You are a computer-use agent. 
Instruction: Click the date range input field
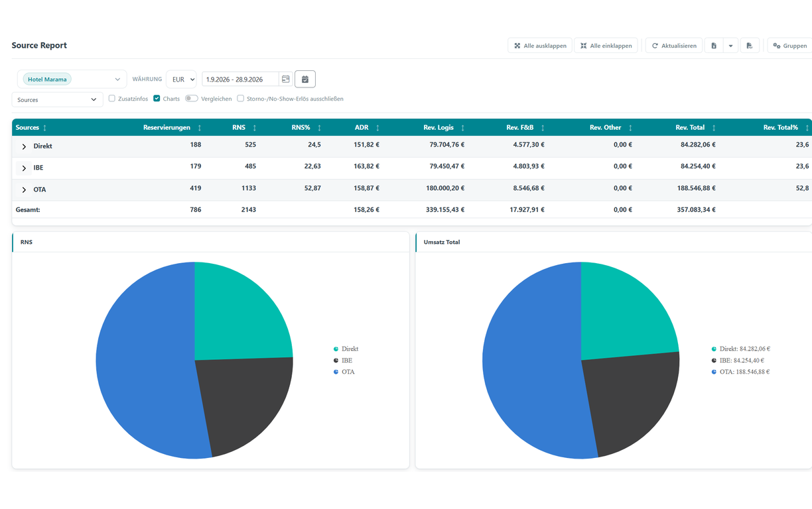coord(240,80)
